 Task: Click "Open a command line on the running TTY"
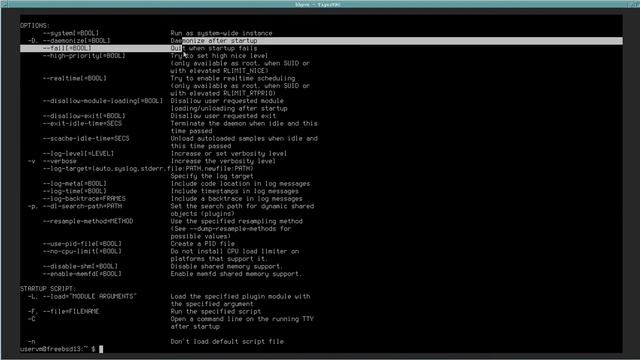(x=242, y=319)
